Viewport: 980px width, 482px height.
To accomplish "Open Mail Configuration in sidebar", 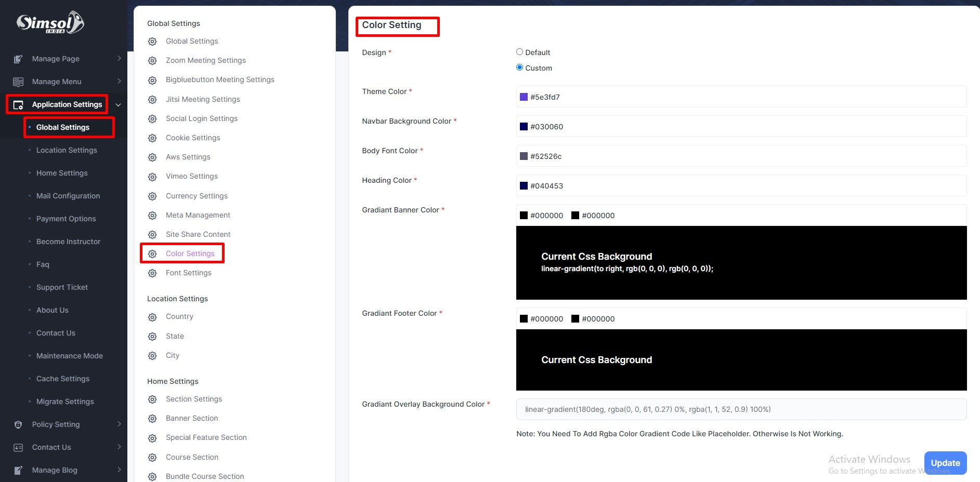I will [68, 196].
